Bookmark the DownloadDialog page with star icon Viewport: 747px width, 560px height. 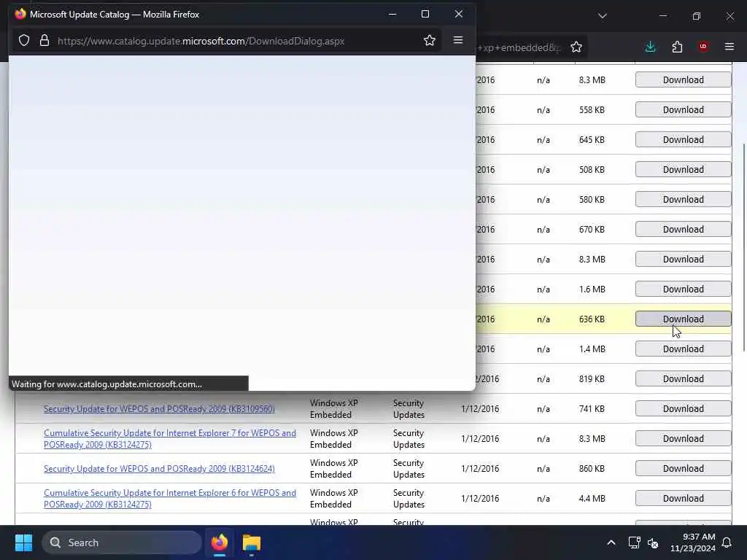tap(429, 41)
